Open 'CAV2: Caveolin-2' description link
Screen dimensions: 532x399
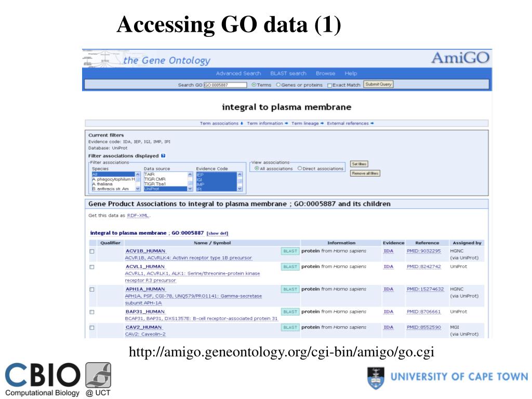point(145,334)
